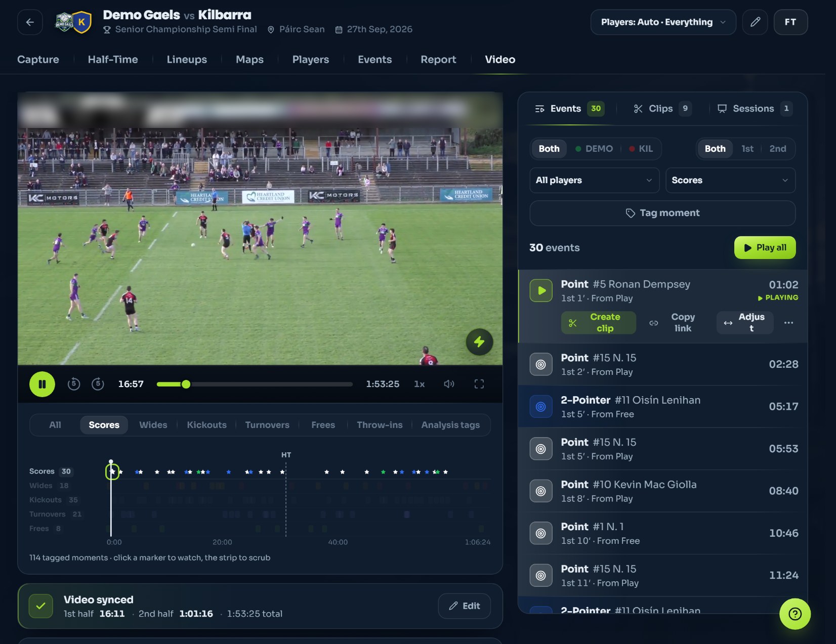Open the Scores event type dropdown
836x644 pixels.
pos(730,180)
